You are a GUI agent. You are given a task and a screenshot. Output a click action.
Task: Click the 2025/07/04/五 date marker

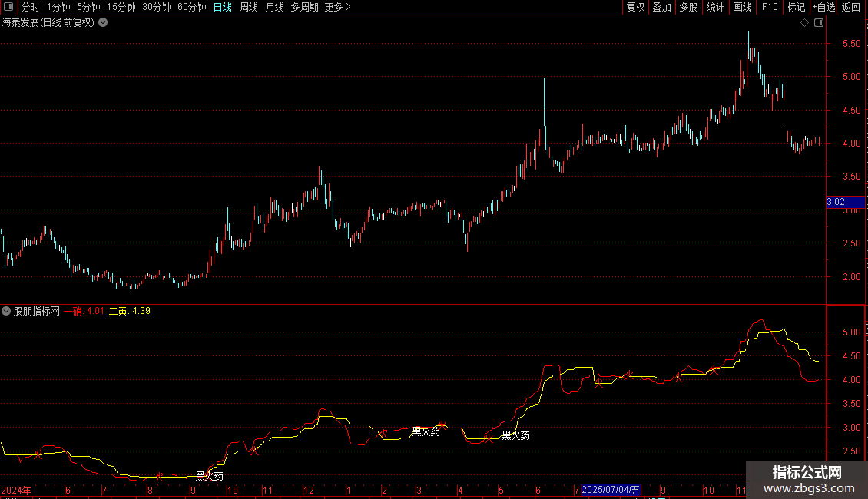pyautogui.click(x=611, y=490)
